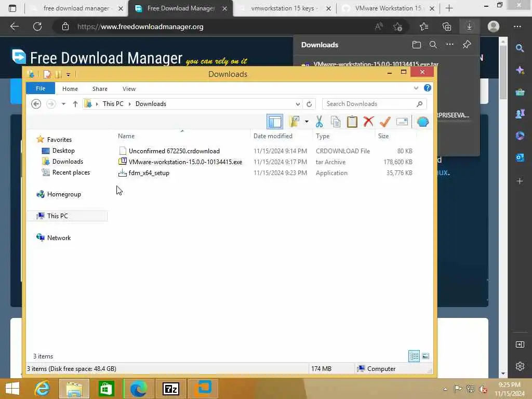The image size is (532, 399).
Task: Sort files by Type column
Action: pos(323,136)
